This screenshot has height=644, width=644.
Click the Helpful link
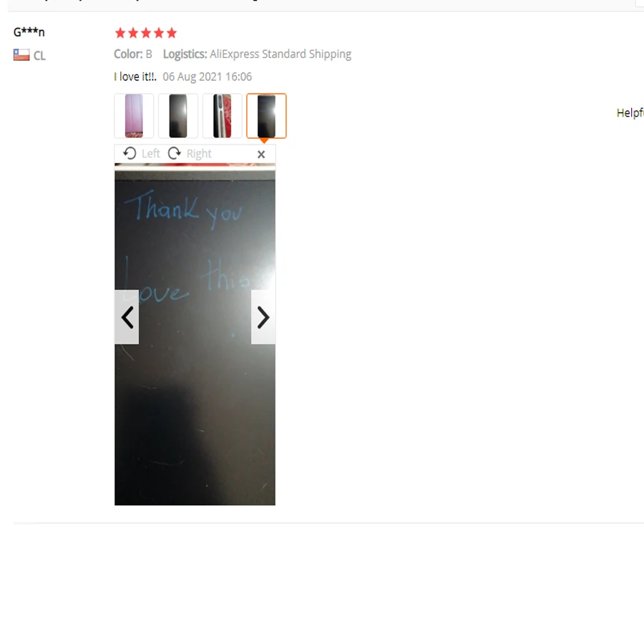630,113
